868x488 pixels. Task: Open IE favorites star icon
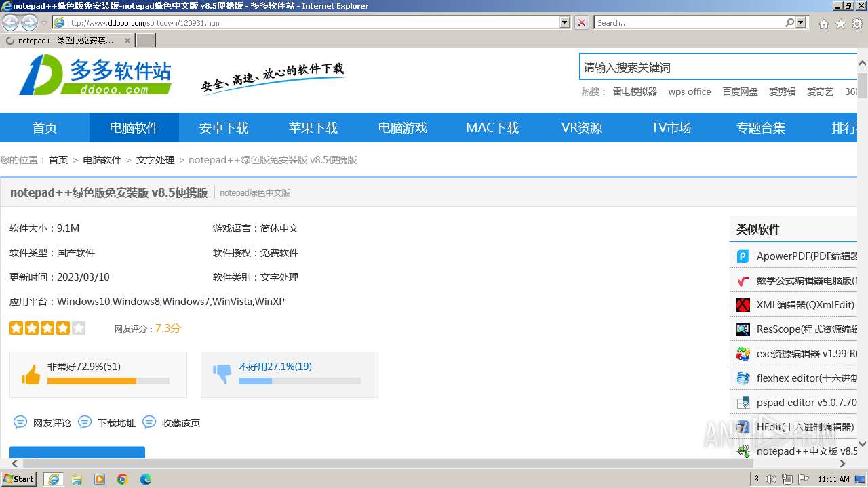(x=840, y=24)
